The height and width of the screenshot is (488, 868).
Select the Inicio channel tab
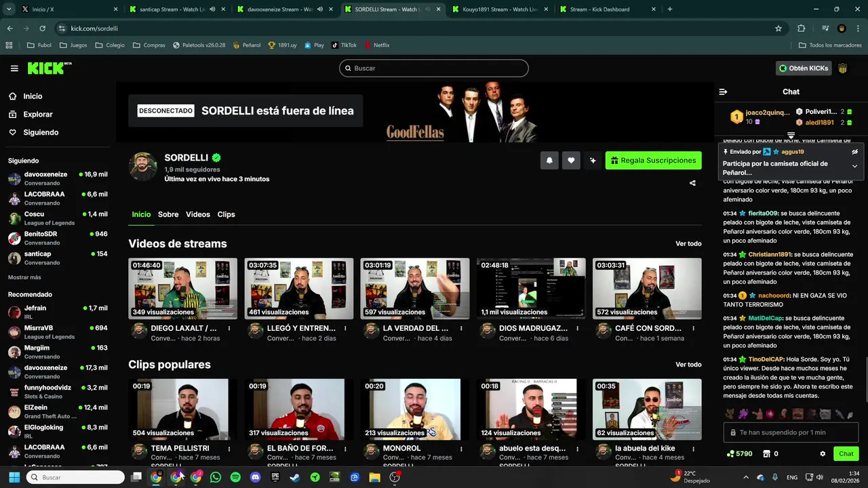(x=141, y=214)
